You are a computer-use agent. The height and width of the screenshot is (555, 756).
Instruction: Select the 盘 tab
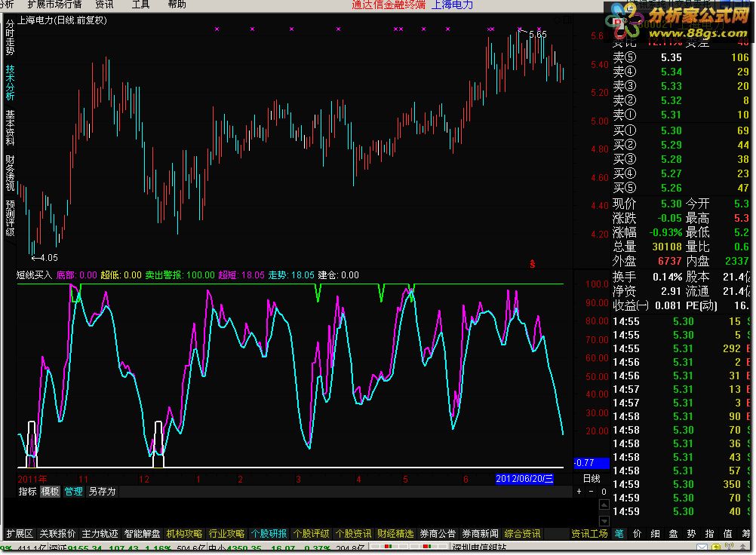(674, 534)
